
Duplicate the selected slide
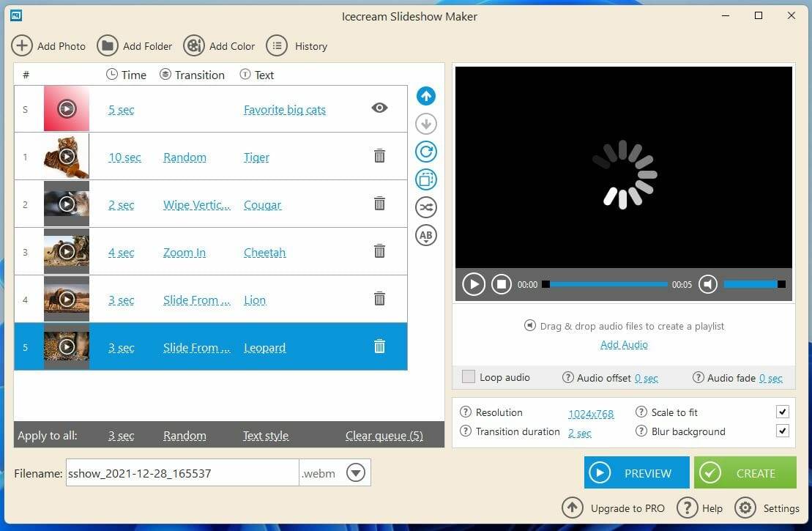point(425,179)
